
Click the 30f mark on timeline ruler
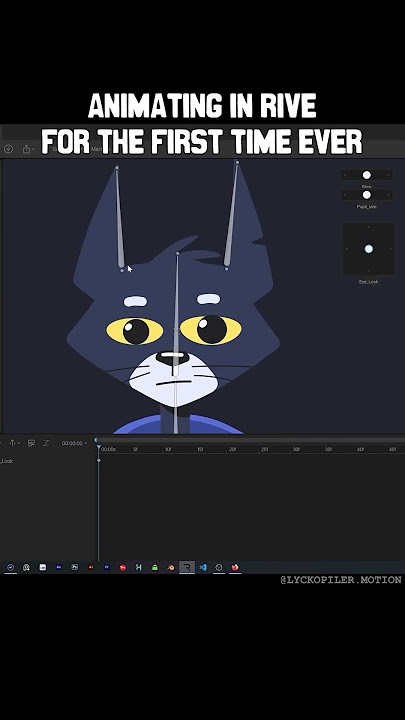(x=297, y=450)
